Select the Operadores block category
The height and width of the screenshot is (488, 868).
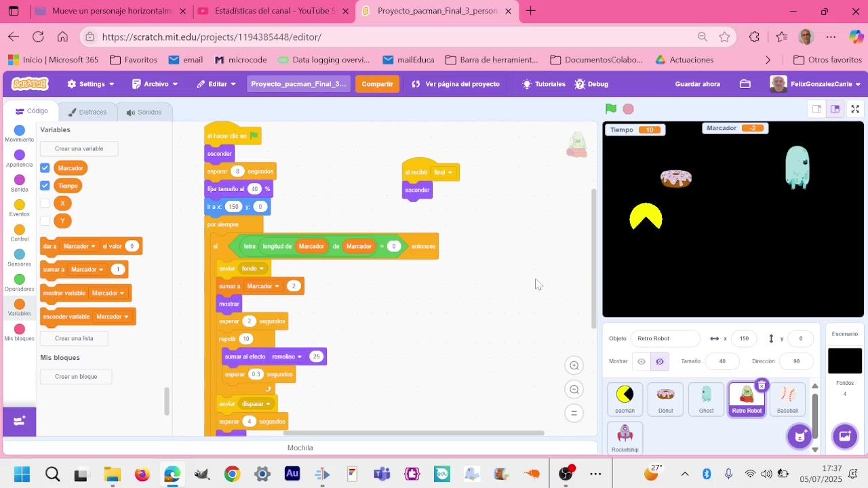(x=20, y=283)
